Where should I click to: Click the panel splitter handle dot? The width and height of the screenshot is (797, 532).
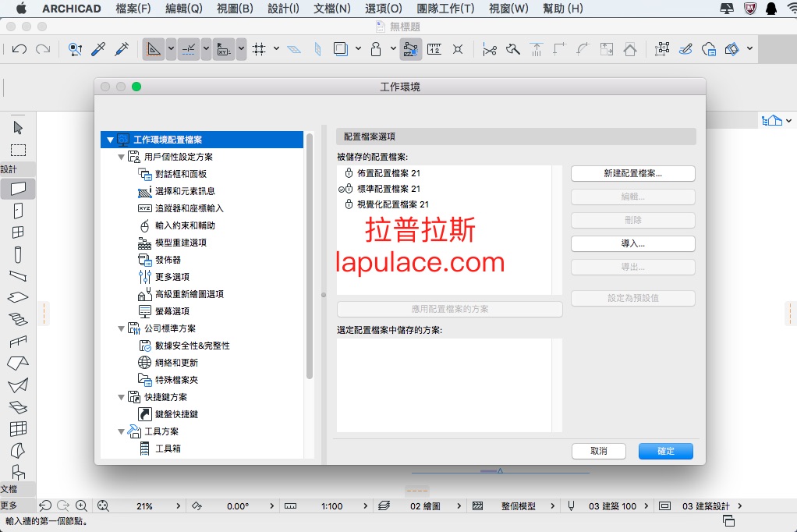pos(324,295)
